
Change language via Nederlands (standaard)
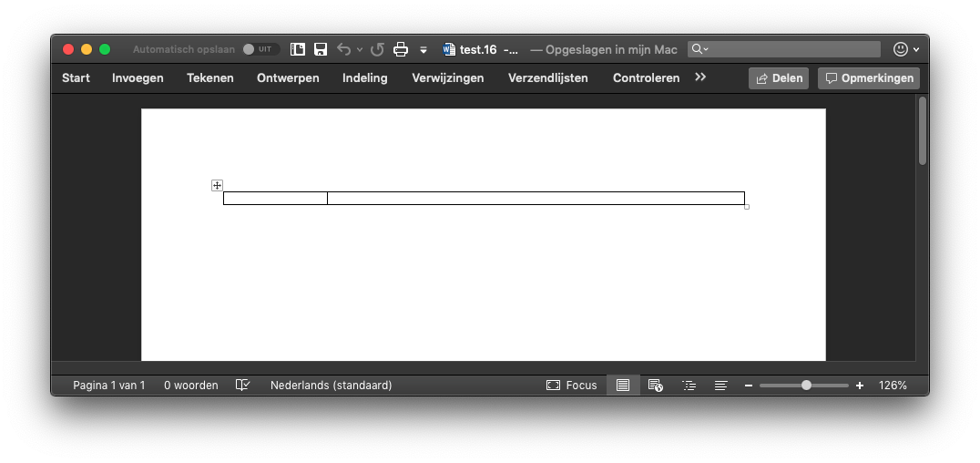[332, 386]
